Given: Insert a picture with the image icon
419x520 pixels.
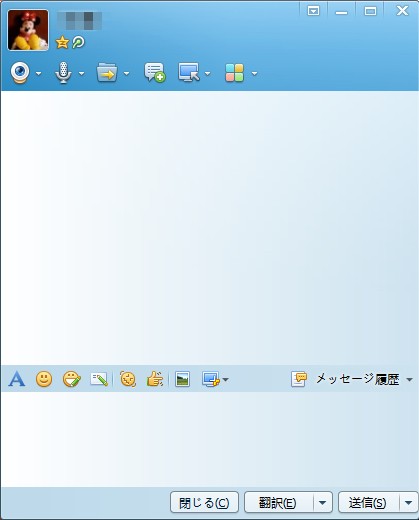Looking at the screenshot, I should click(182, 379).
